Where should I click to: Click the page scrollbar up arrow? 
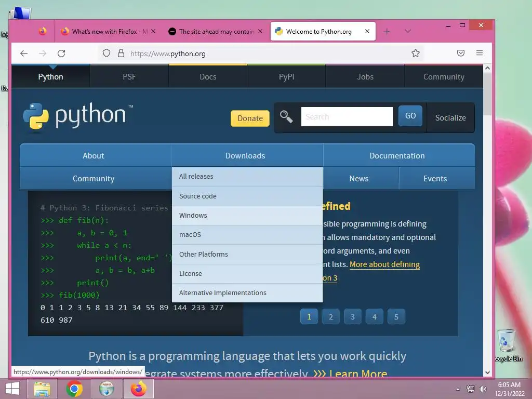[x=487, y=68]
